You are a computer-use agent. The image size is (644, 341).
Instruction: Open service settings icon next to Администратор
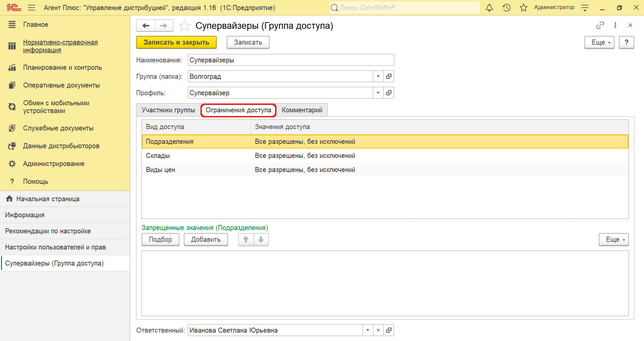[585, 8]
